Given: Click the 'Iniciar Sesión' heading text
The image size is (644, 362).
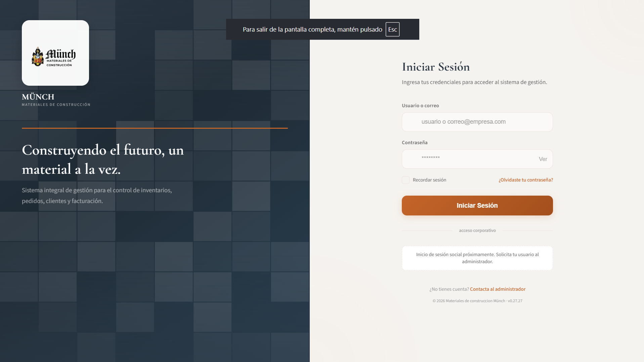Looking at the screenshot, I should coord(436,67).
